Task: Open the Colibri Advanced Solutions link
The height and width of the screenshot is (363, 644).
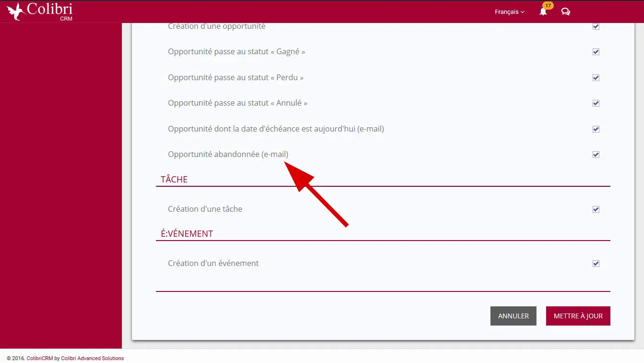Action: click(92, 358)
